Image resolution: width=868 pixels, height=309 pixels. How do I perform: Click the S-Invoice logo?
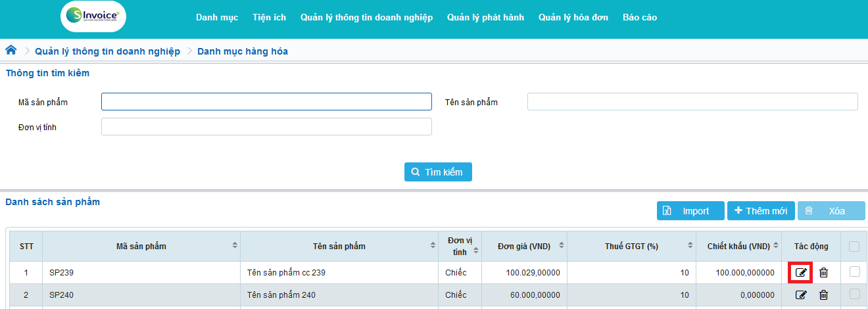point(93,17)
